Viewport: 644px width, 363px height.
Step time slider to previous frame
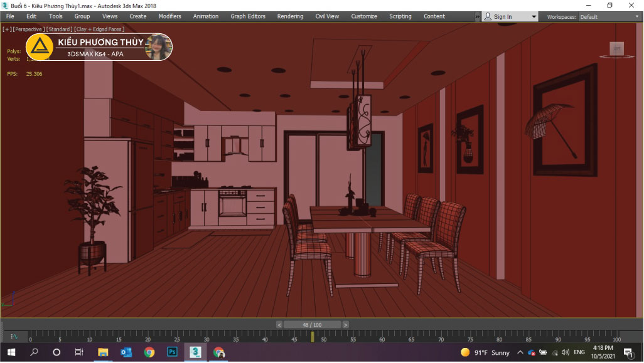coord(279,325)
